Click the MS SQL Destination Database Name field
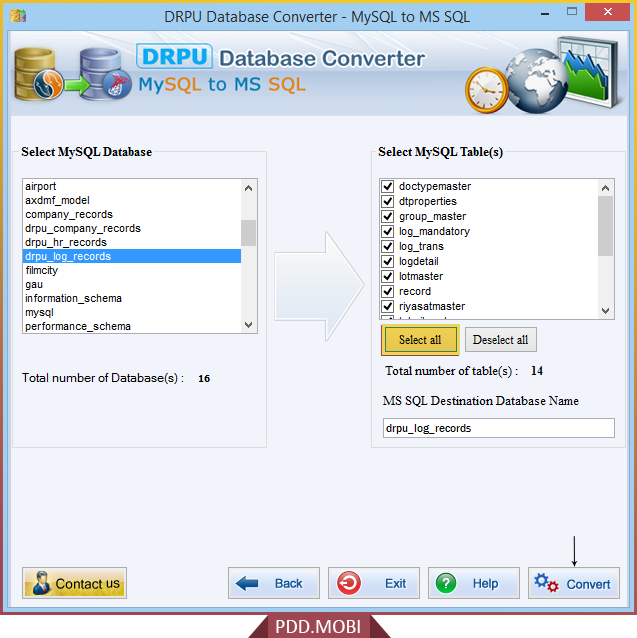 (498, 428)
